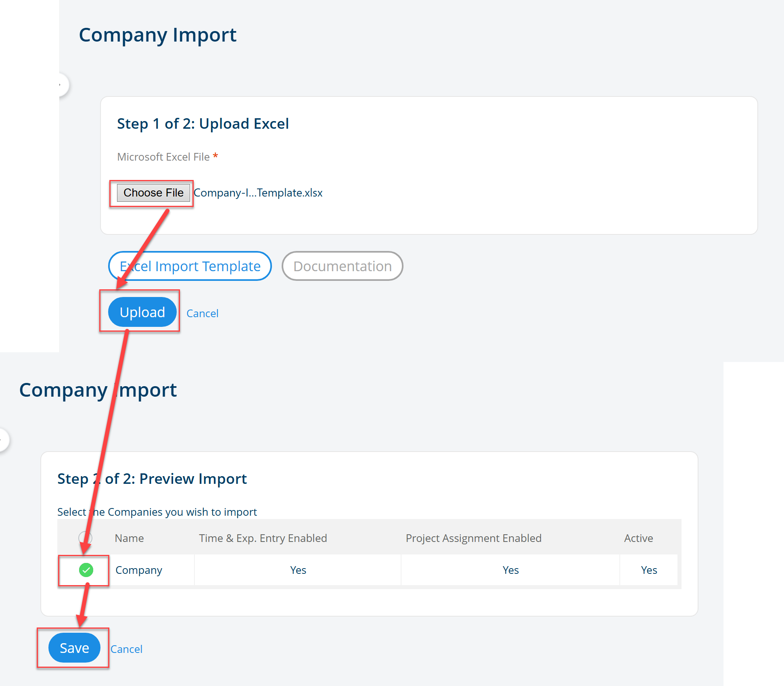Viewport: 784px width, 686px height.
Task: Open the Documentation button
Action: (x=342, y=266)
